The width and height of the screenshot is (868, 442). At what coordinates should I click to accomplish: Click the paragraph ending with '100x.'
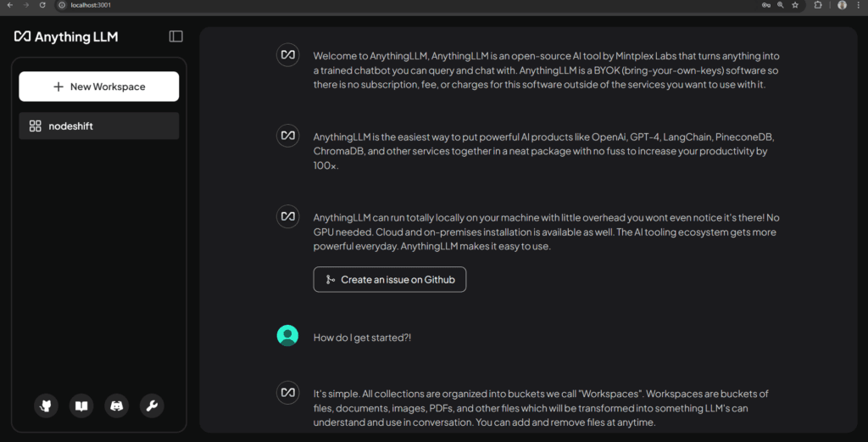point(543,151)
